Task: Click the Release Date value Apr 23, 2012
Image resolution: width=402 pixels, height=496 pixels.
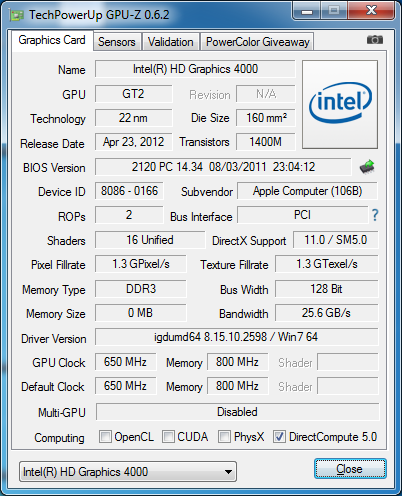Action: tap(134, 142)
